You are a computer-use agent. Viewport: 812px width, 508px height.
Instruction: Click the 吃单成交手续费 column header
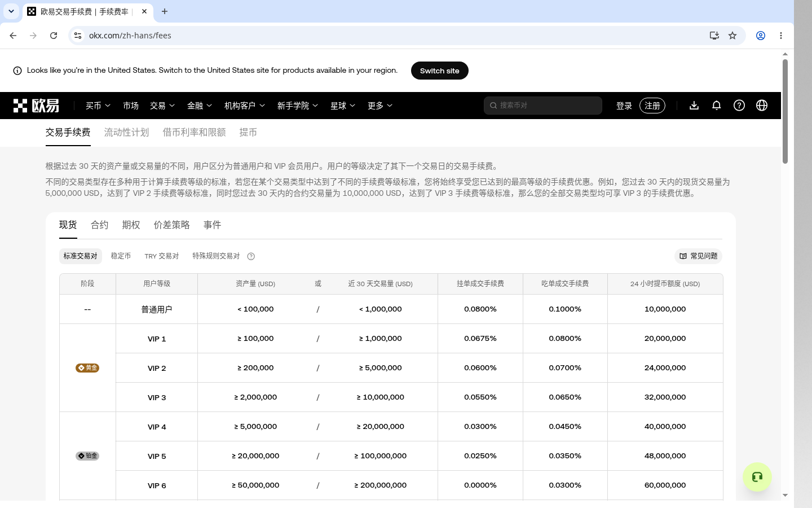565,284
